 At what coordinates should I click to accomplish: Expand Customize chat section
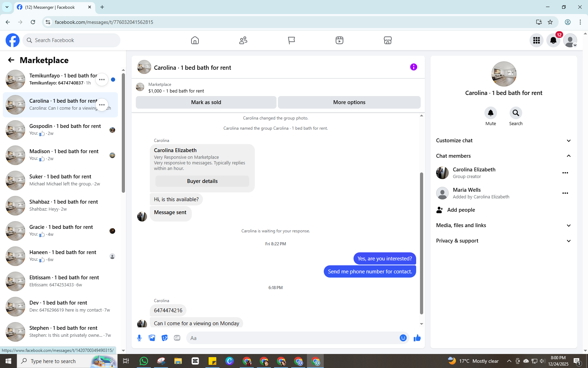coord(504,141)
